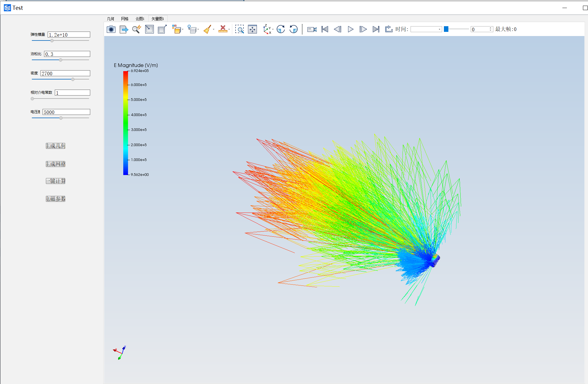The height and width of the screenshot is (384, 588).
Task: Click the 生成几何 button
Action: pos(56,146)
